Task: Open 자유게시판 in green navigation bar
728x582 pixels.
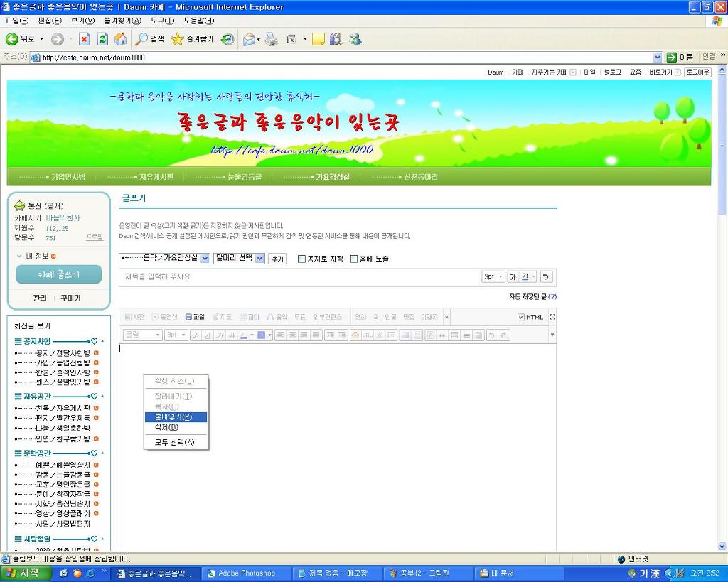Action: point(156,177)
